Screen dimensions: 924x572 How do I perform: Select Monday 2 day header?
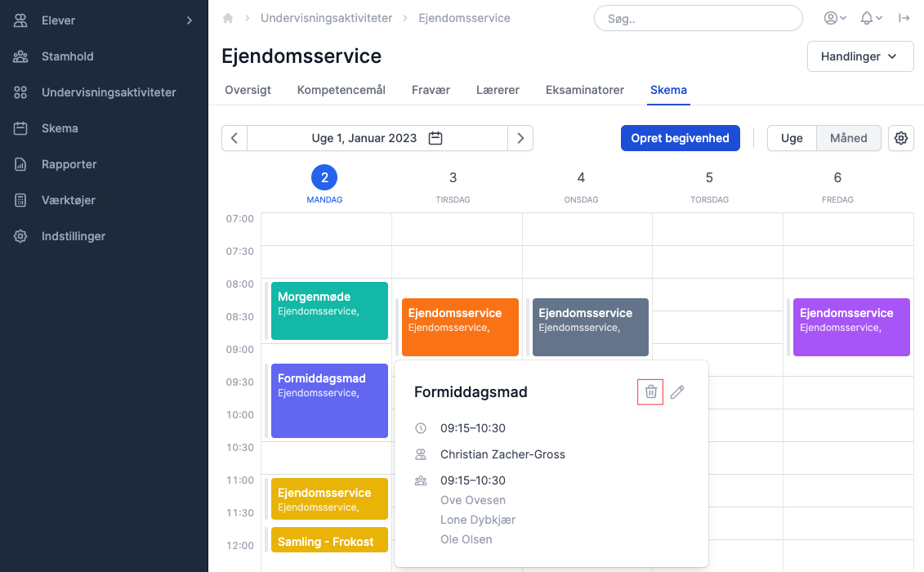click(x=324, y=185)
